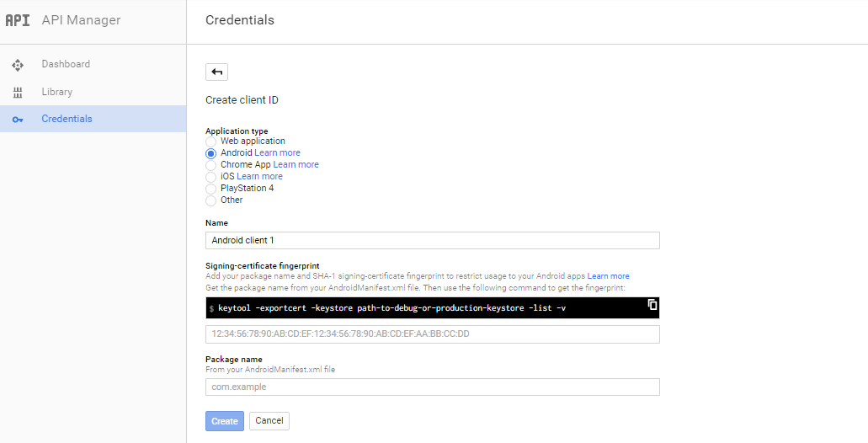Click the Credentials key icon
This screenshot has width=868, height=443.
(18, 119)
